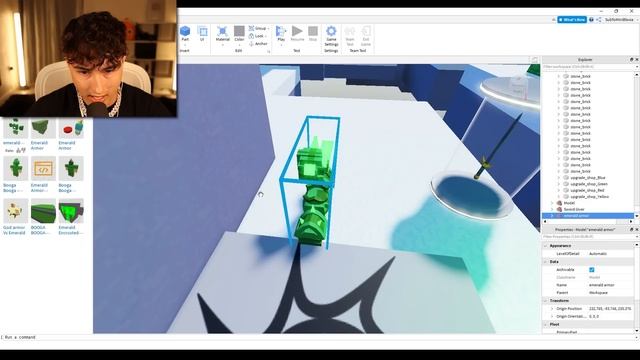Click the Parent value Workspace
The width and height of the screenshot is (640, 360).
tap(598, 293)
